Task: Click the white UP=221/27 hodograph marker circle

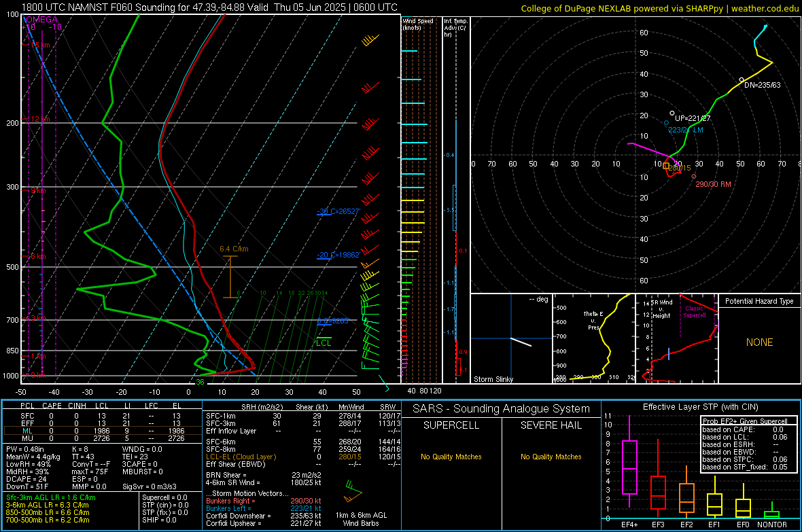Action: [672, 113]
